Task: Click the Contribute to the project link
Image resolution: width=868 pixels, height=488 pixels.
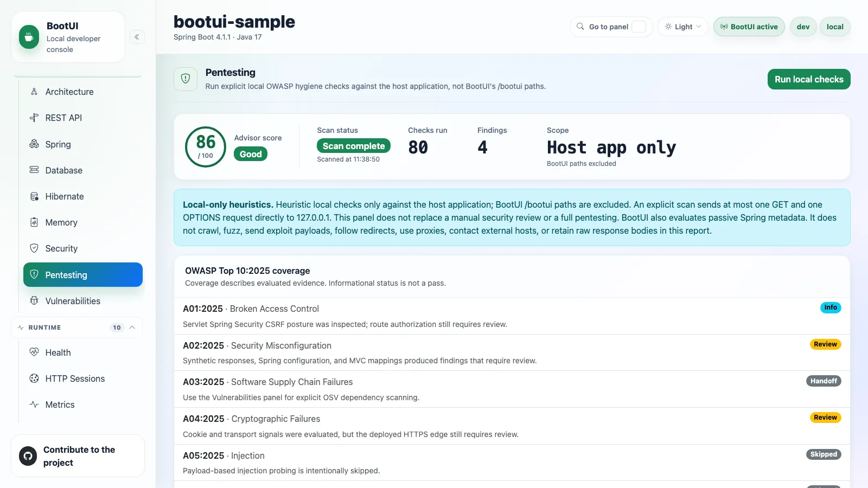Action: coord(78,456)
